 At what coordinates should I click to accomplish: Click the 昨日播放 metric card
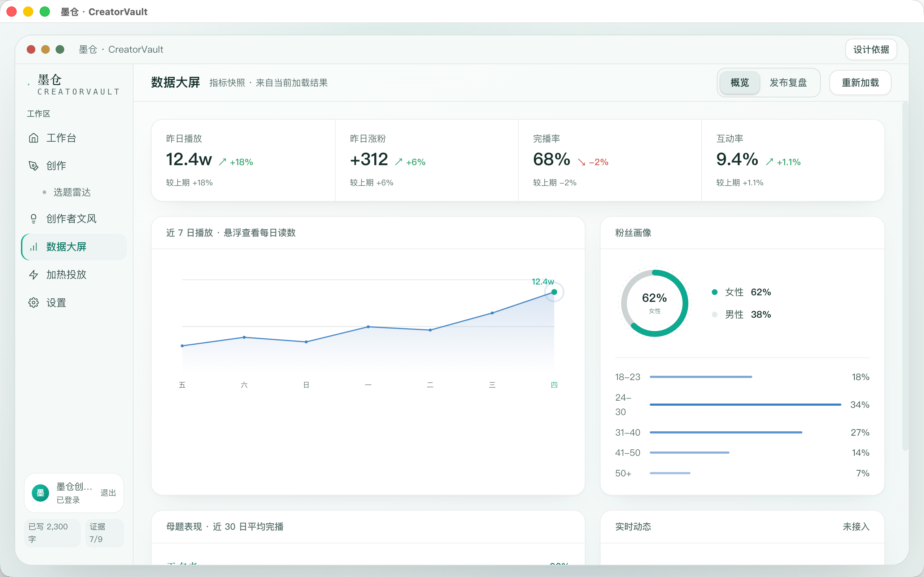click(243, 160)
